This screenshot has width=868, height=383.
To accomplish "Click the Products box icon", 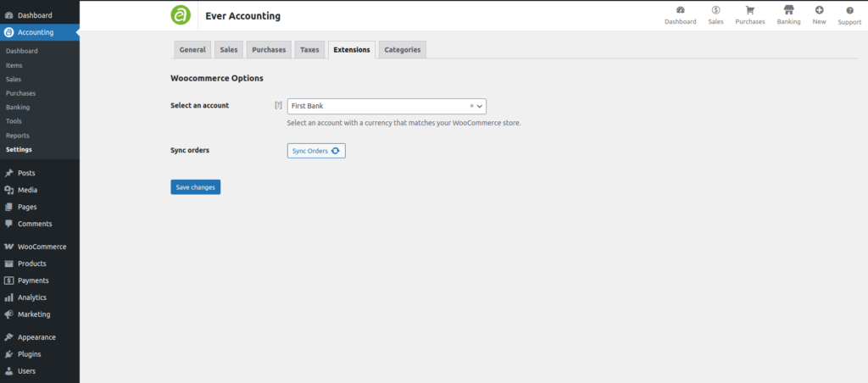I will pyautogui.click(x=8, y=264).
